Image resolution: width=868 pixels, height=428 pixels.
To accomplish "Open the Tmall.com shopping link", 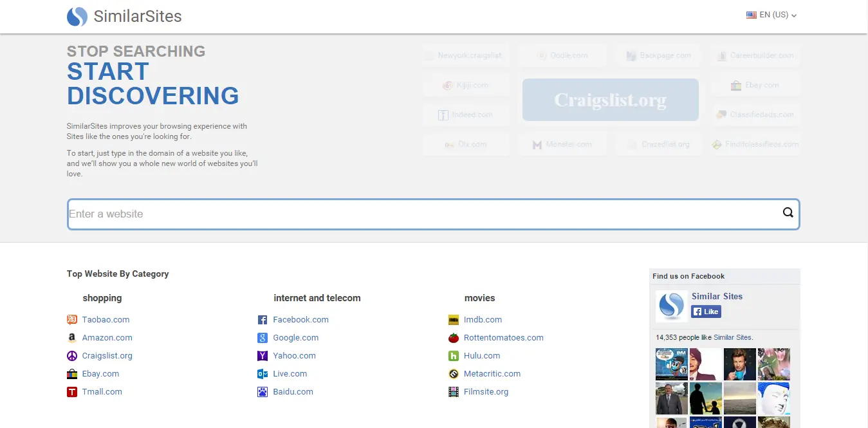I will point(101,391).
